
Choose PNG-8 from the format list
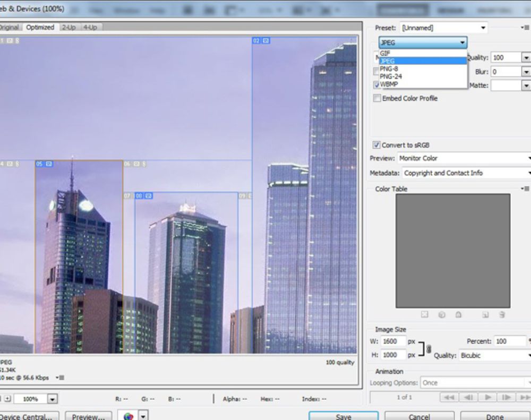pos(423,68)
